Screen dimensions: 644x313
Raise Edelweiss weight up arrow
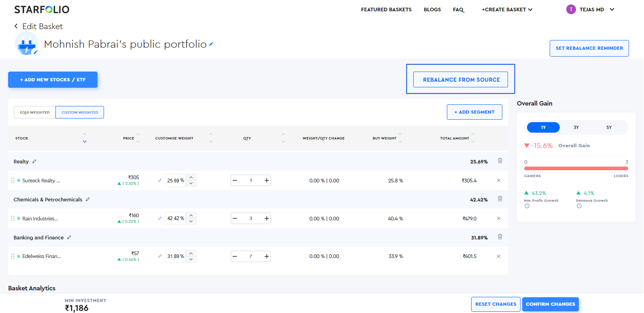point(191,254)
